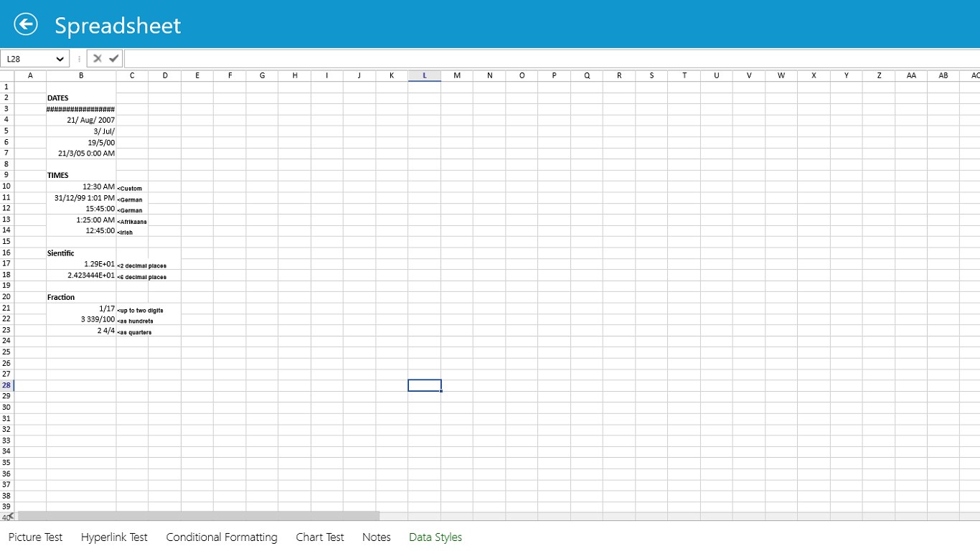Screen dimensions: 980x551
Task: Select the cell with 3/ Jul/
Action: 81,131
